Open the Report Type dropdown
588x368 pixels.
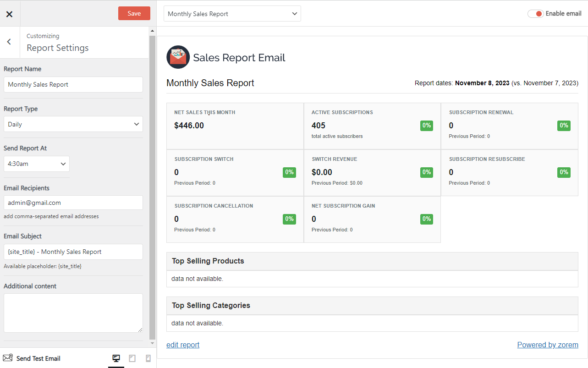coord(73,124)
